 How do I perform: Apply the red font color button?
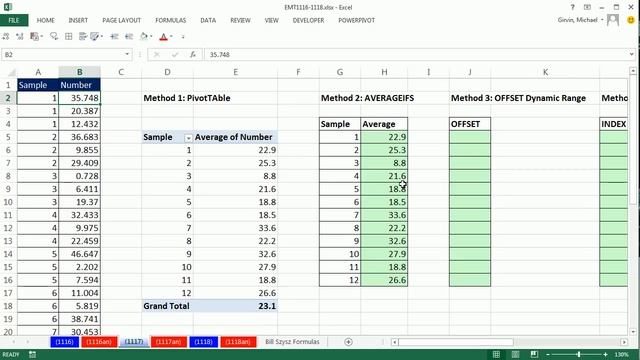coord(163,37)
